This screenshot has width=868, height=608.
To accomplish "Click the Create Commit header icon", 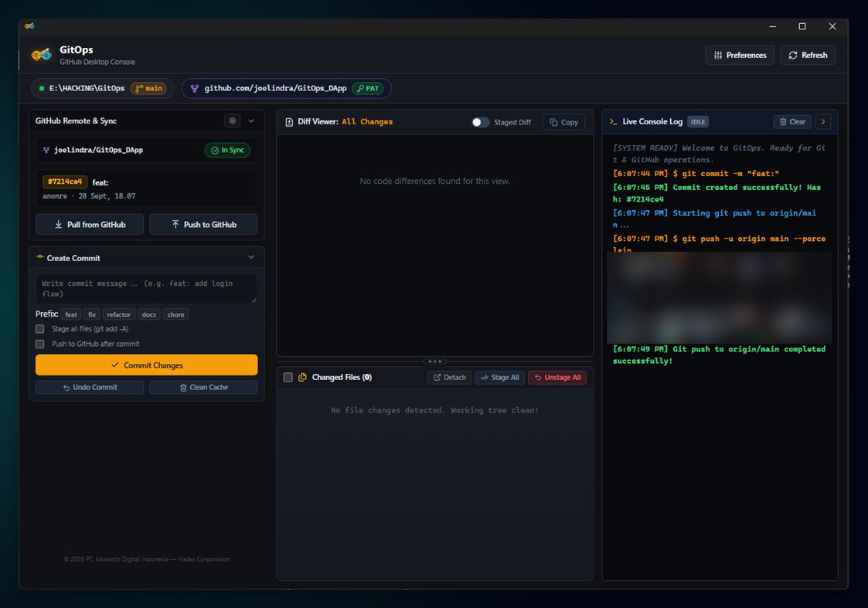I will tap(40, 257).
